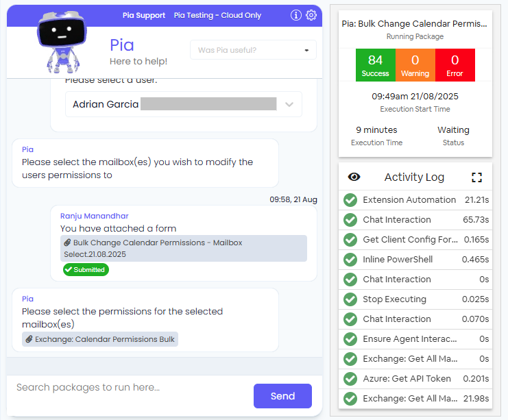Click the info icon in header
Viewport: 508px width, 420px height.
tap(296, 15)
